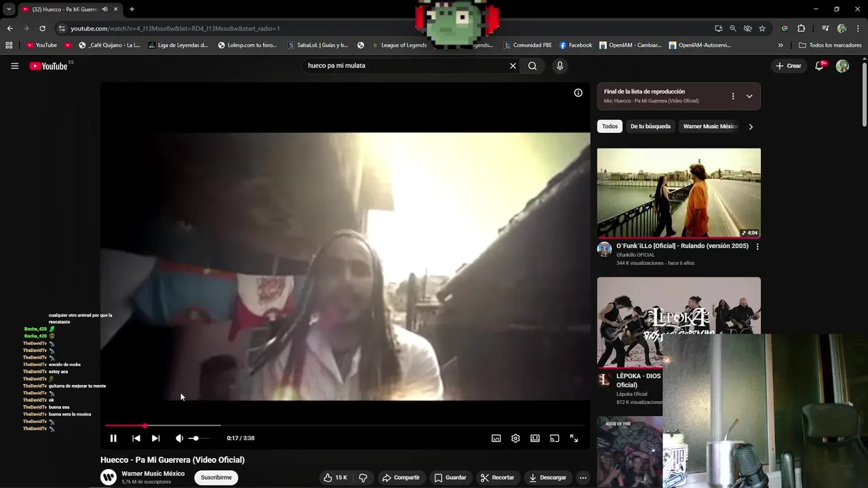Open more actions three-dot button
The height and width of the screenshot is (488, 868).
click(583, 477)
